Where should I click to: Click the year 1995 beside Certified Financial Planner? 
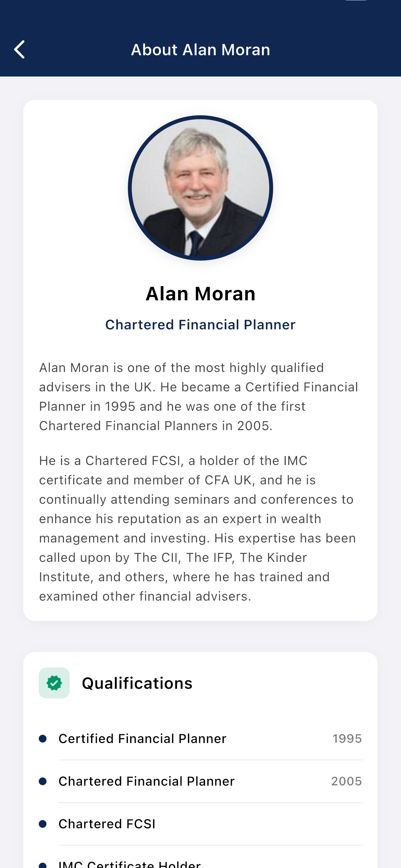[347, 738]
